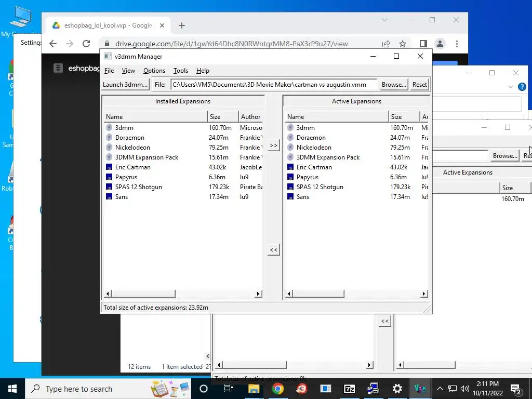Go back in Chrome

click(53, 44)
